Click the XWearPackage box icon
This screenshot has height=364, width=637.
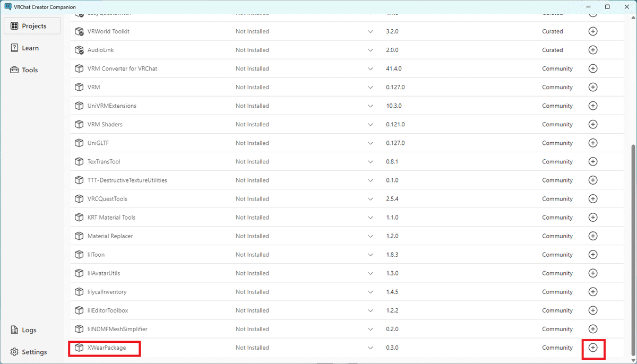pyautogui.click(x=79, y=348)
